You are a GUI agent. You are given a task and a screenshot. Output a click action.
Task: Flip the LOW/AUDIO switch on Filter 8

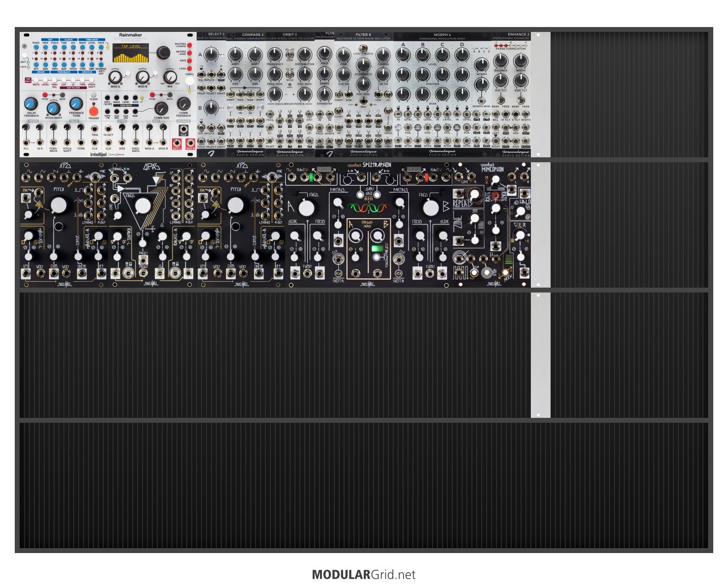click(x=363, y=48)
